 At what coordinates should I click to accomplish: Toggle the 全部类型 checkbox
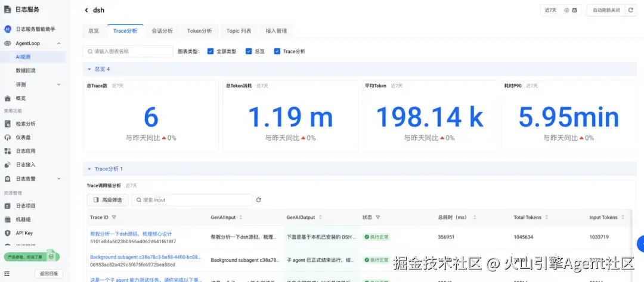[210, 51]
